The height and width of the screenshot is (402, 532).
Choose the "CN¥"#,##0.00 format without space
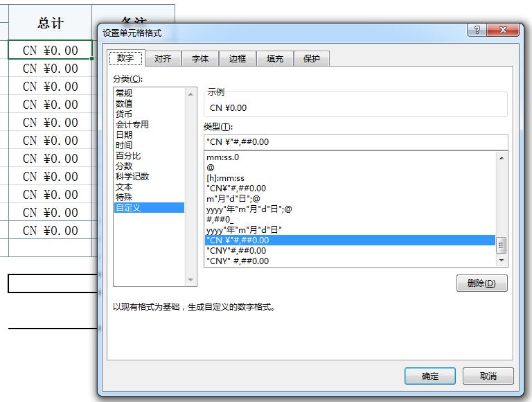pos(350,188)
